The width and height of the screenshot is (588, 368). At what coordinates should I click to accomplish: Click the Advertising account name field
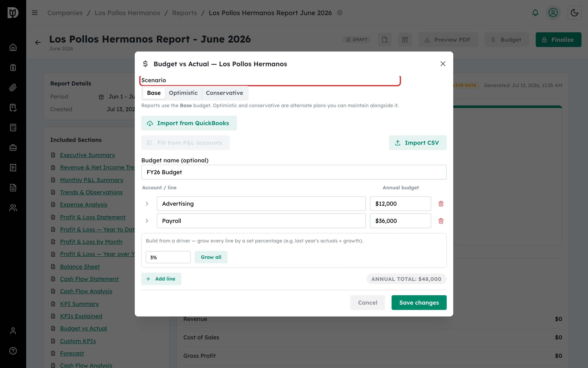(x=261, y=204)
